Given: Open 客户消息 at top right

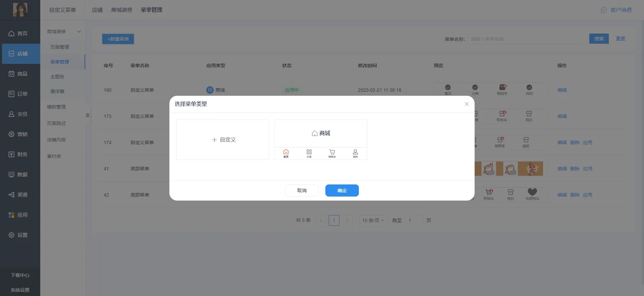Looking at the screenshot, I should (616, 10).
